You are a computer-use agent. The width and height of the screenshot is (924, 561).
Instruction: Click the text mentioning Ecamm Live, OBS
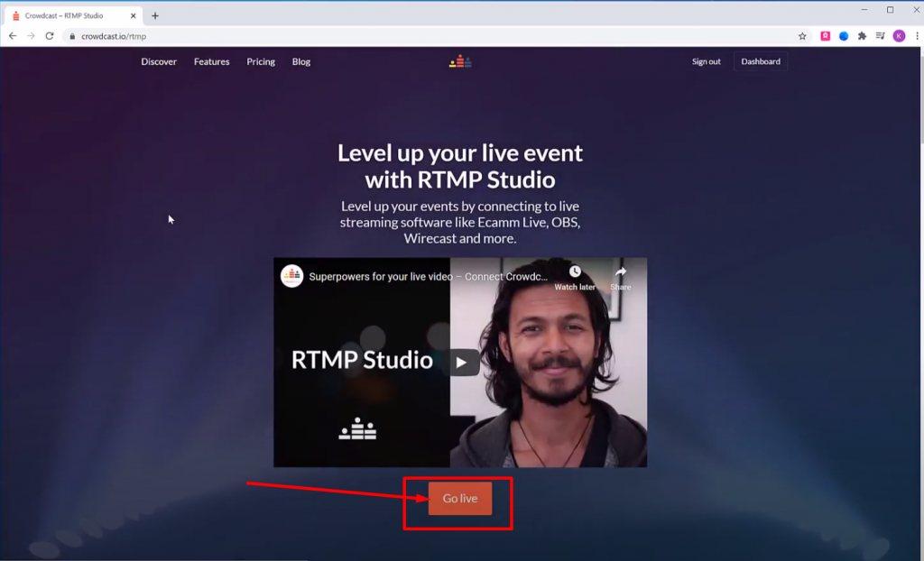459,222
